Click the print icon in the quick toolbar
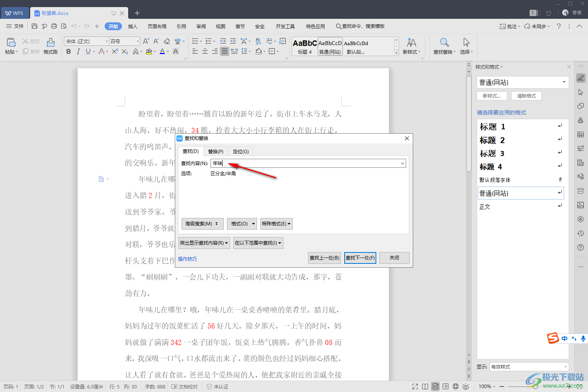588x392 pixels. 54,26
